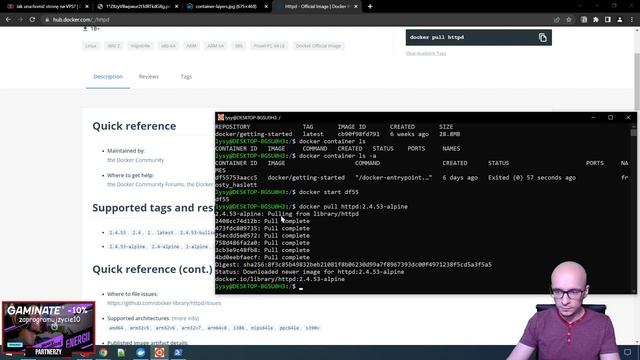This screenshot has height=360, width=640.
Task: Click the ARM 64 chip
Action: coord(216,46)
